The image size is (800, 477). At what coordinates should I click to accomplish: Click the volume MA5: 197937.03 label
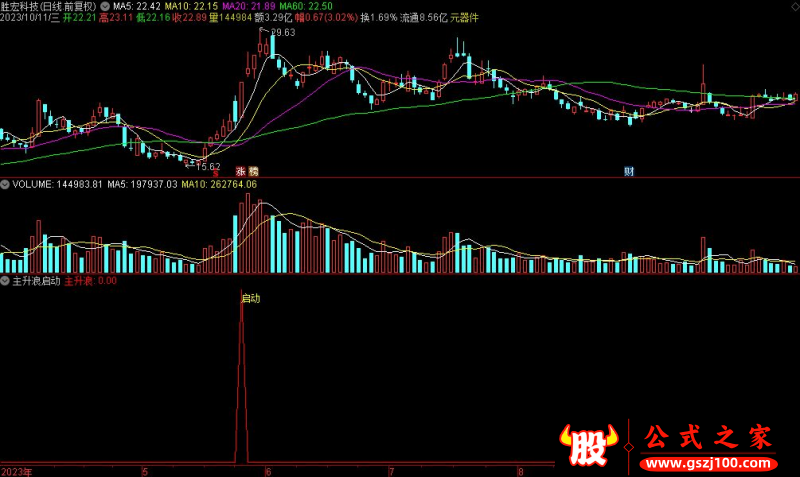tap(142, 184)
